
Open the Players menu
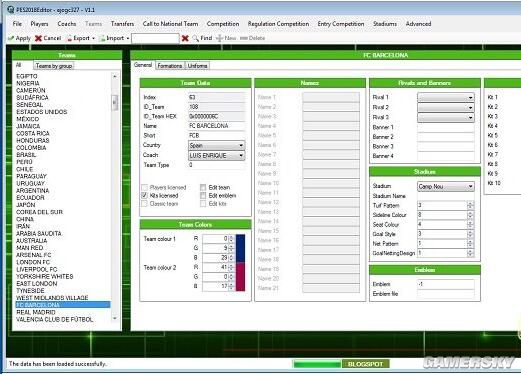(x=39, y=24)
